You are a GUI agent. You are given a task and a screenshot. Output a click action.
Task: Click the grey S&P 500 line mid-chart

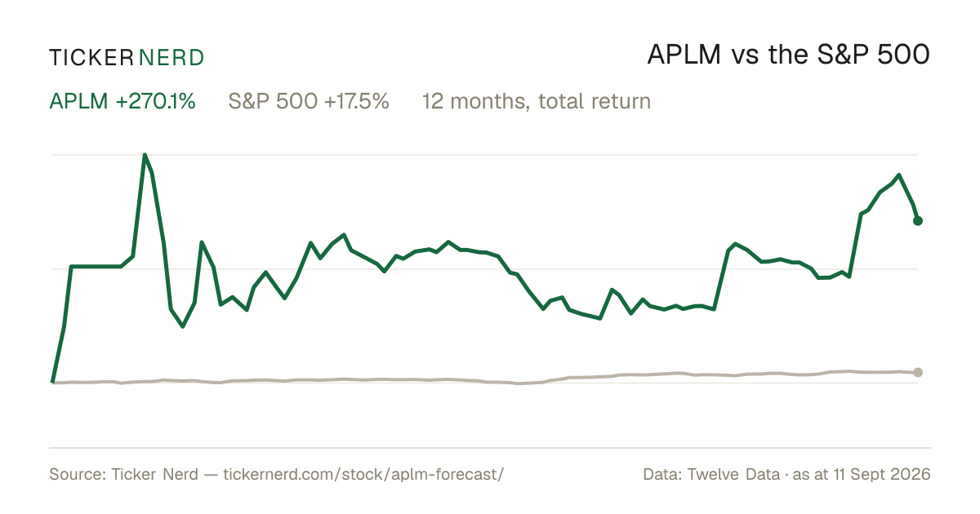[x=485, y=380]
